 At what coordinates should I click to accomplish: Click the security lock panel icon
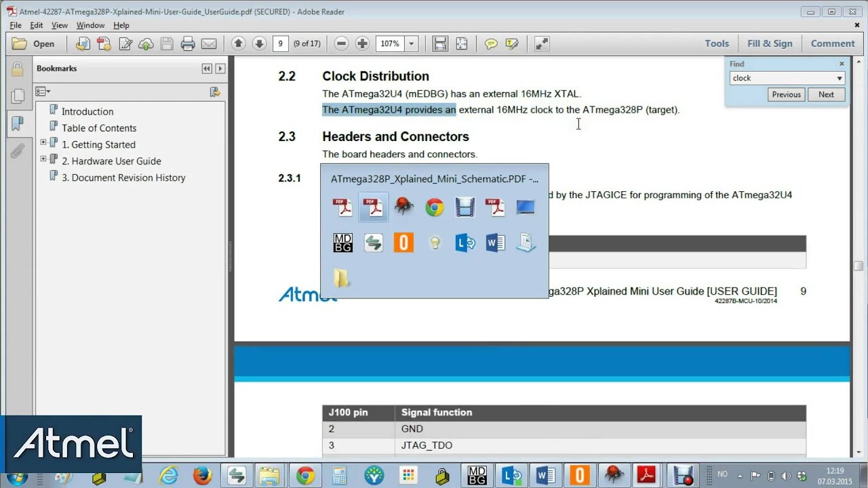pos(18,69)
